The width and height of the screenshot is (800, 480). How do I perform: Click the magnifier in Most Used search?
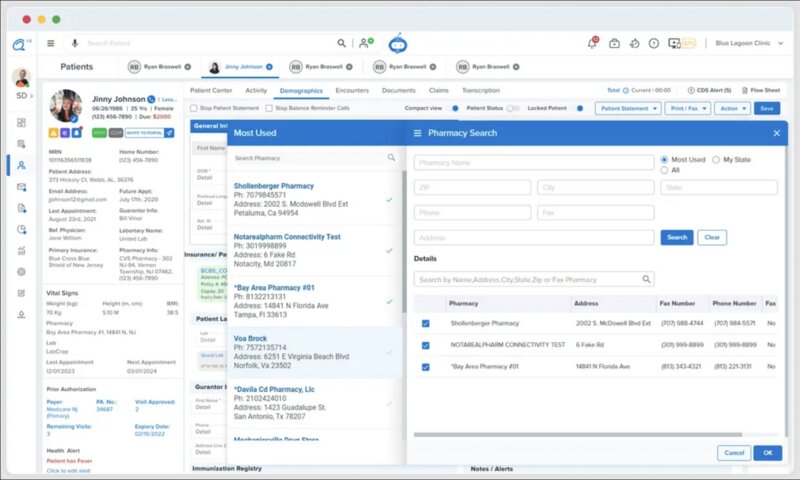[391, 158]
